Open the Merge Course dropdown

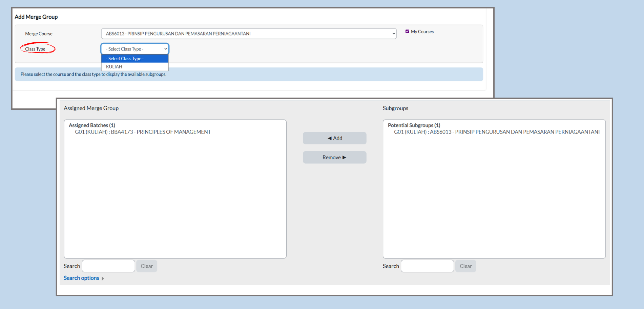pos(248,34)
